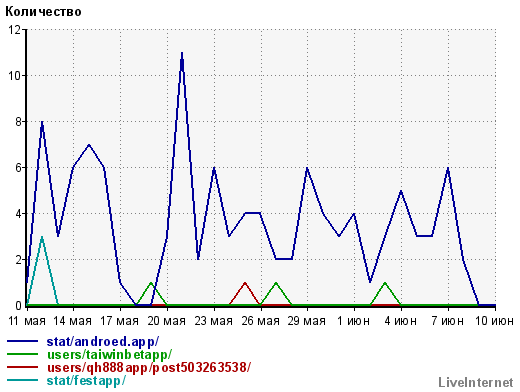Viewport: 520px width, 392px height.
Task: Click the 20 мая x-axis label
Action: point(166,321)
